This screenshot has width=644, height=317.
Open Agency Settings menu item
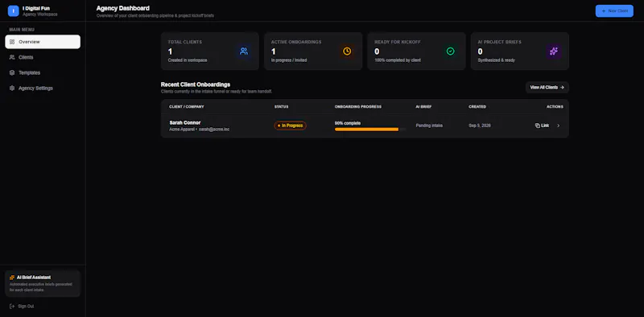[43, 88]
